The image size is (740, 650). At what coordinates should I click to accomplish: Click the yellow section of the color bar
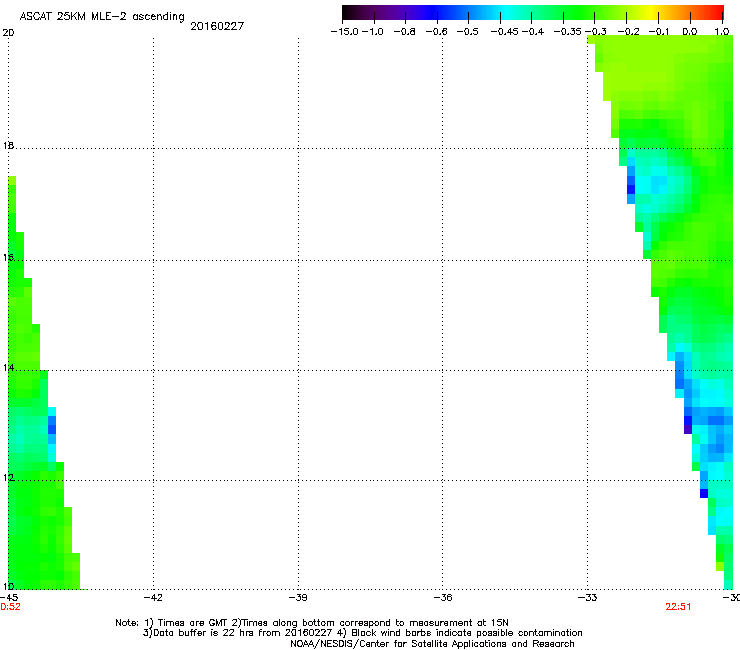[x=649, y=12]
